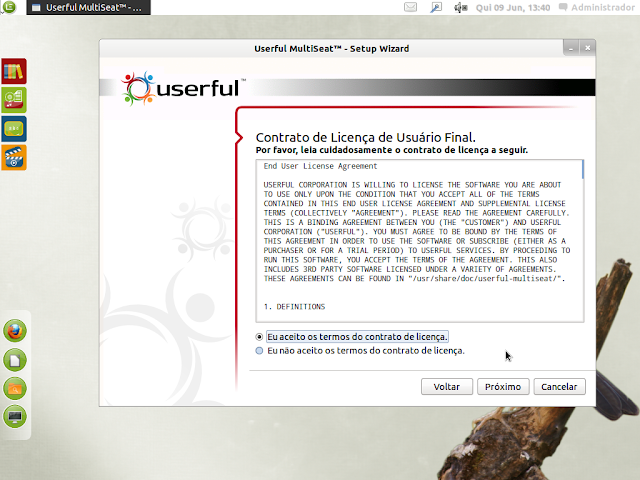Close the Setup Wizard window
The height and width of the screenshot is (480, 640).
pos(587,48)
